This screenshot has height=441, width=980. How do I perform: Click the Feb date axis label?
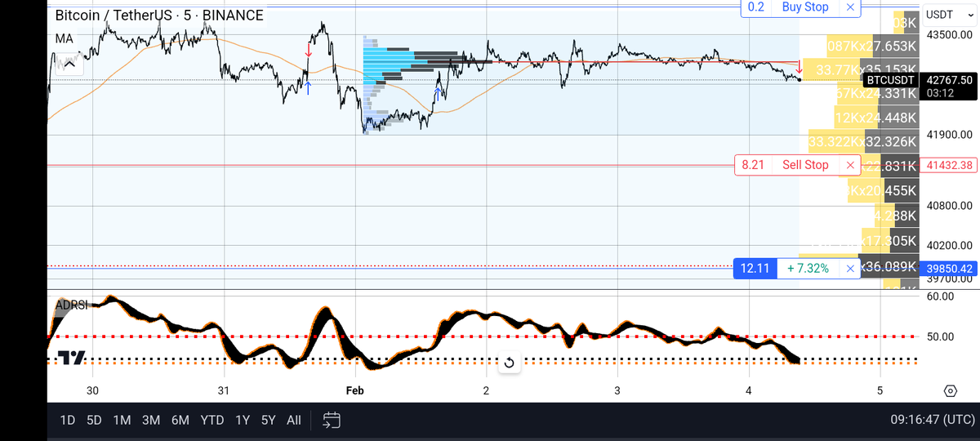point(354,390)
